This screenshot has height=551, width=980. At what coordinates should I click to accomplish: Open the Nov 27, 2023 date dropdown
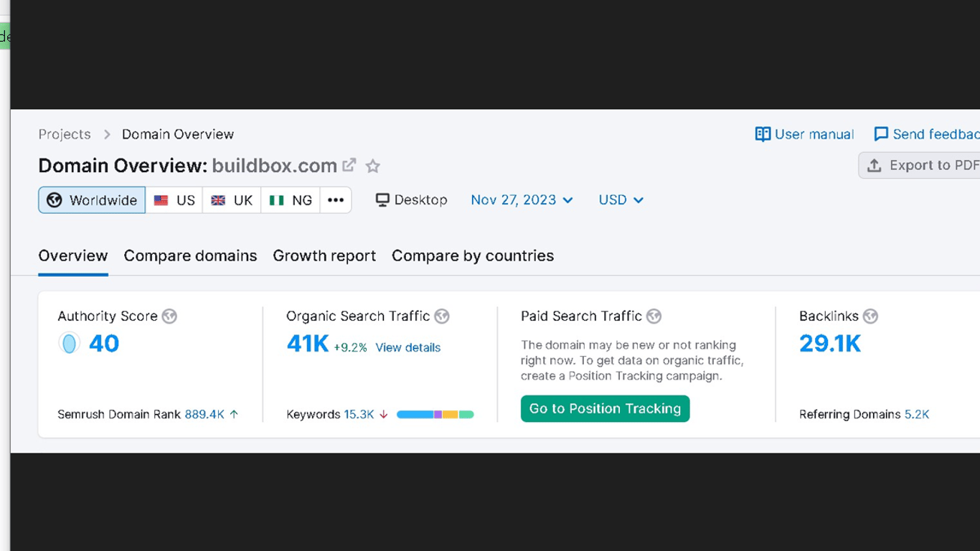(x=522, y=200)
